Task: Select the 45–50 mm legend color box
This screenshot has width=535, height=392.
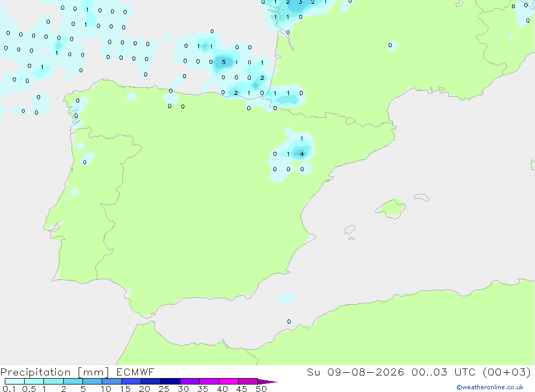Action: [248, 381]
